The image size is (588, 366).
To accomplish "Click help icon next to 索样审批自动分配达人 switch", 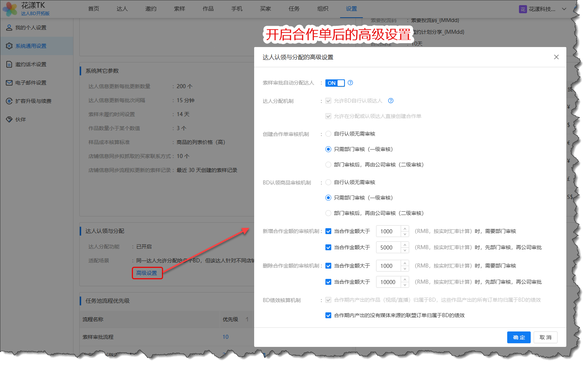I will tap(350, 83).
